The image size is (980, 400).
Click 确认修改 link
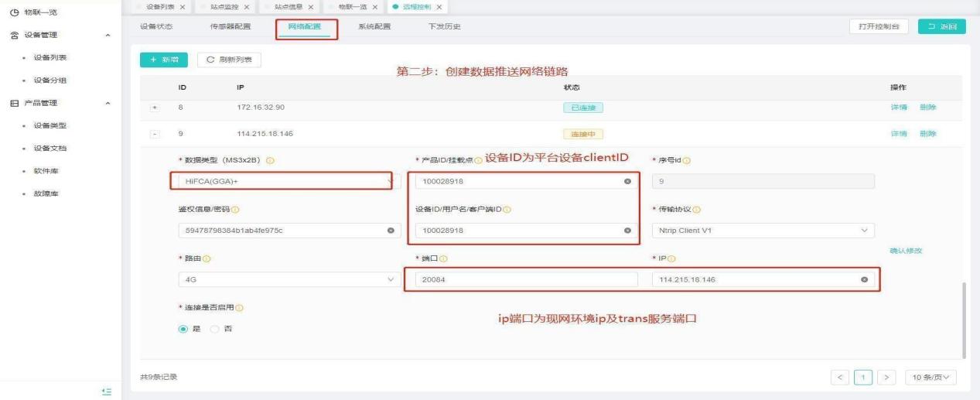pos(907,251)
